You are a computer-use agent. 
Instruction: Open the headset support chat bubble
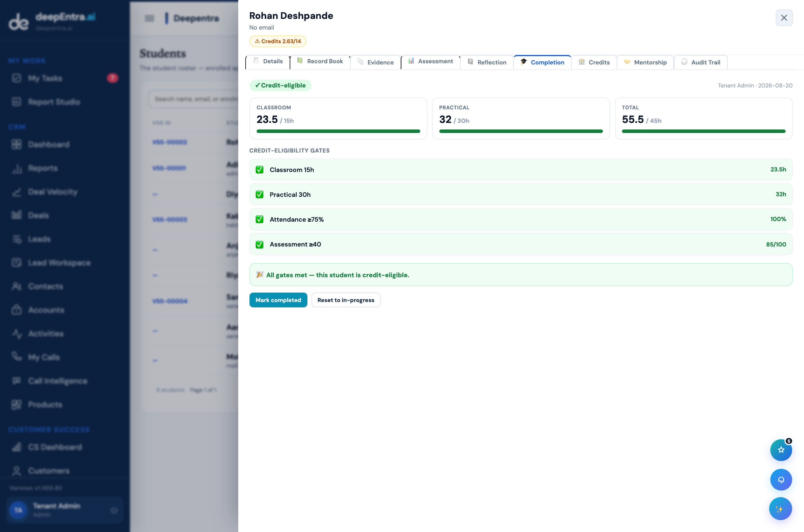[x=781, y=479]
